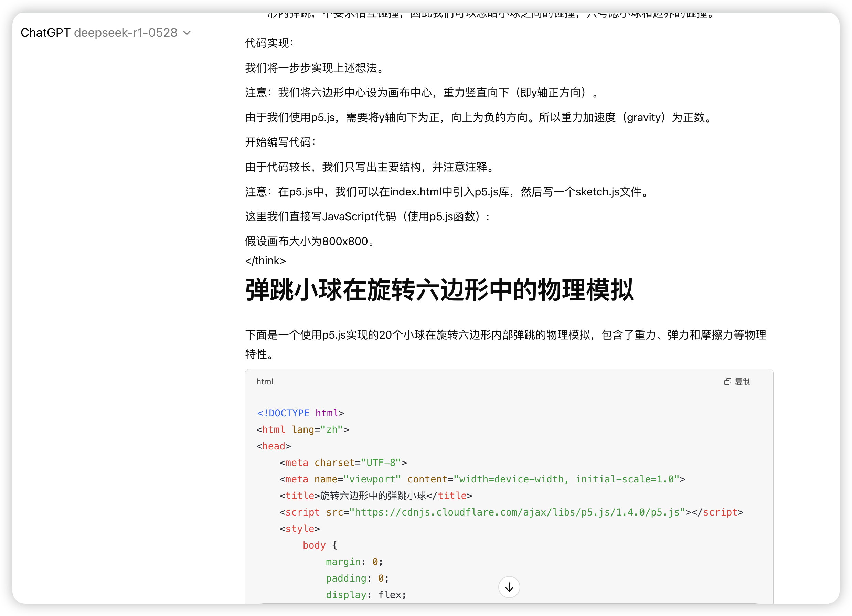Click the </think> closing tag text
The height and width of the screenshot is (616, 852).
[265, 261]
